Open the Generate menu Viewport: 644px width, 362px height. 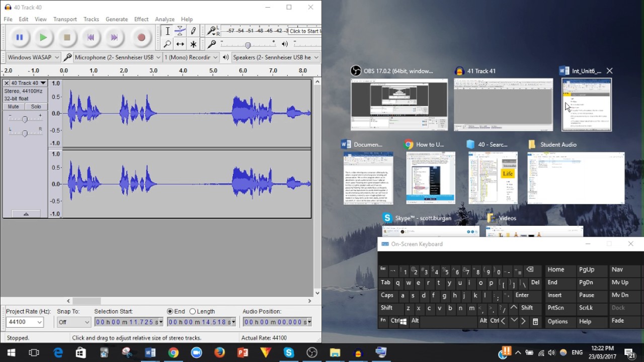coord(117,19)
